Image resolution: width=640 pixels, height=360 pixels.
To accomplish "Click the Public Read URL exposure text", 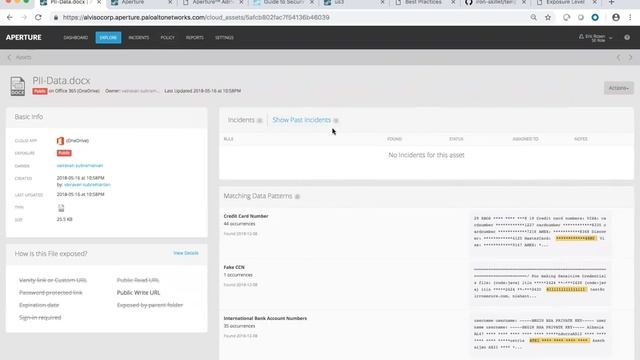I will [138, 280].
